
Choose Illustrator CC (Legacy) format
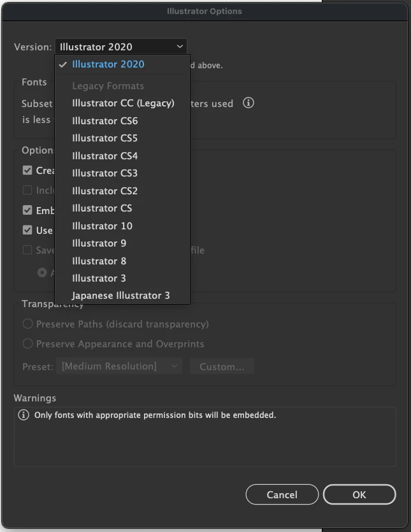click(122, 103)
